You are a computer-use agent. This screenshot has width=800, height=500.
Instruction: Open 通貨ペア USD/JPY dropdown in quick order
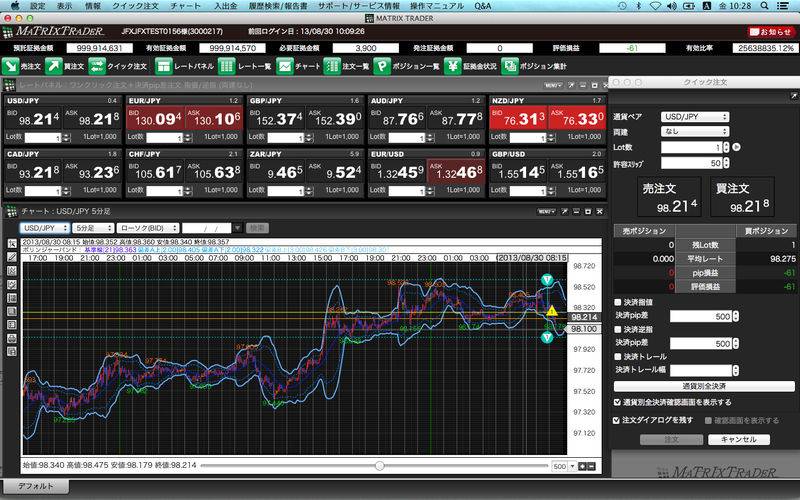(x=695, y=117)
